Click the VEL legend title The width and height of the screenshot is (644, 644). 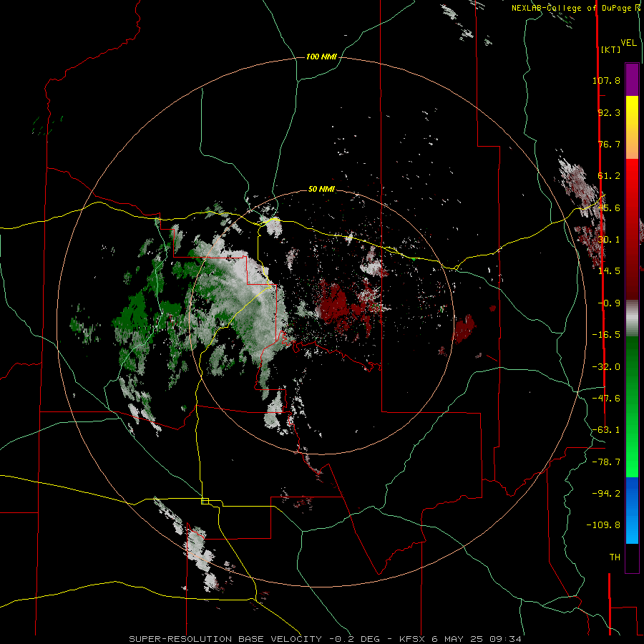coord(628,43)
